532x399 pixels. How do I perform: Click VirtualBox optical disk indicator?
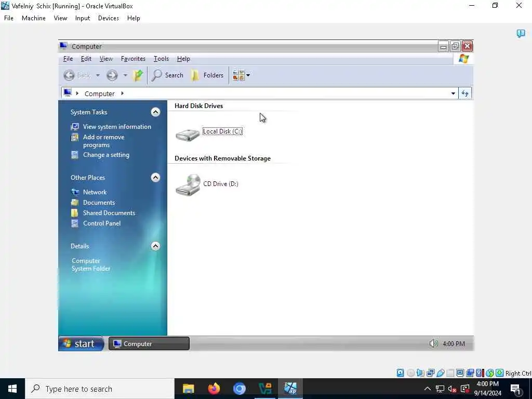410,373
